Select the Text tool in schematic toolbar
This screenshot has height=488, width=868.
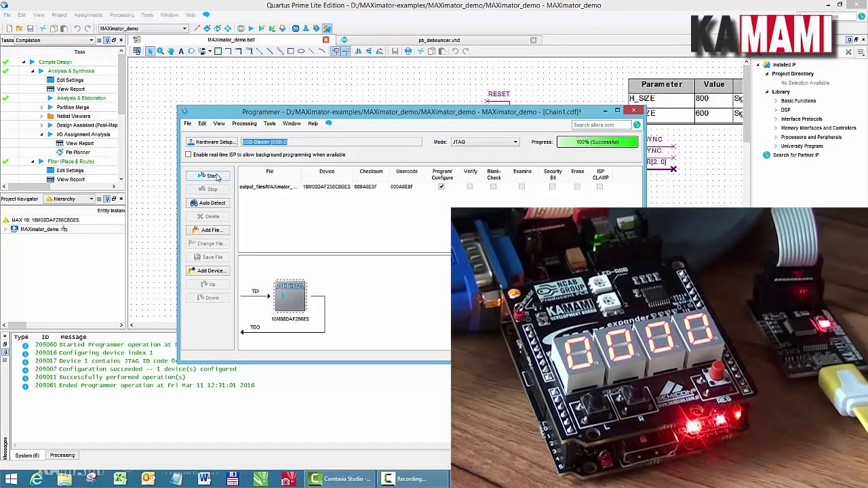point(181,52)
